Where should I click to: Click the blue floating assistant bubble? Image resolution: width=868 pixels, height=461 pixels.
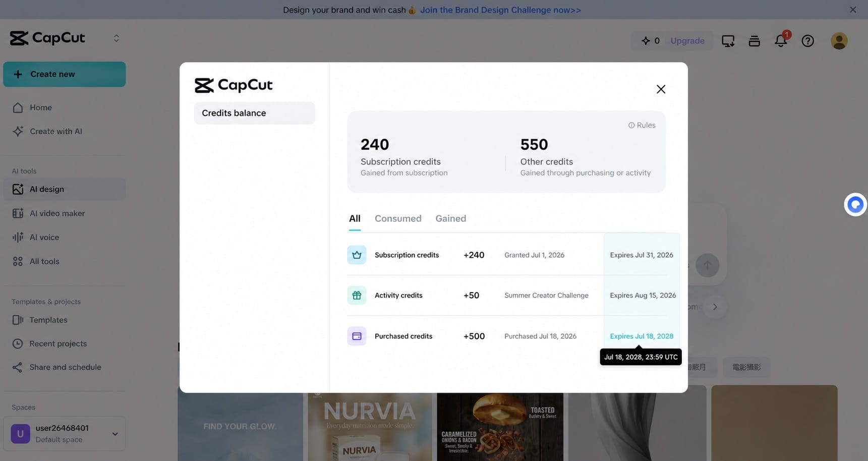point(855,205)
